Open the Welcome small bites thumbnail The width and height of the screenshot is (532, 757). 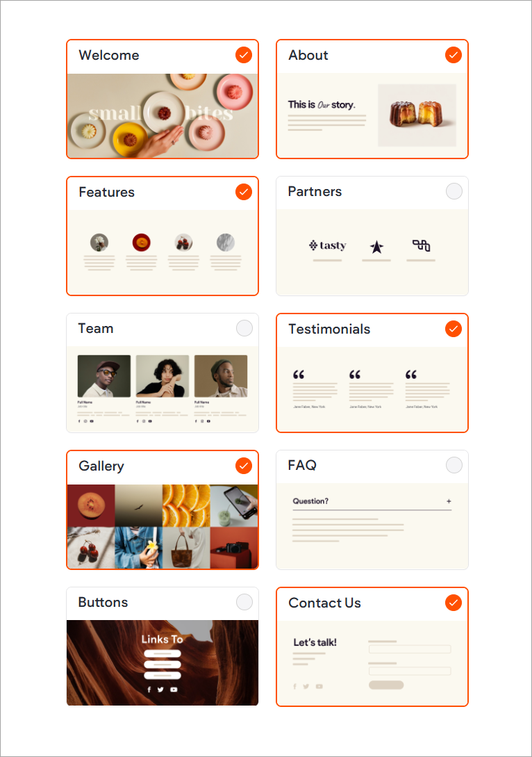pyautogui.click(x=163, y=116)
